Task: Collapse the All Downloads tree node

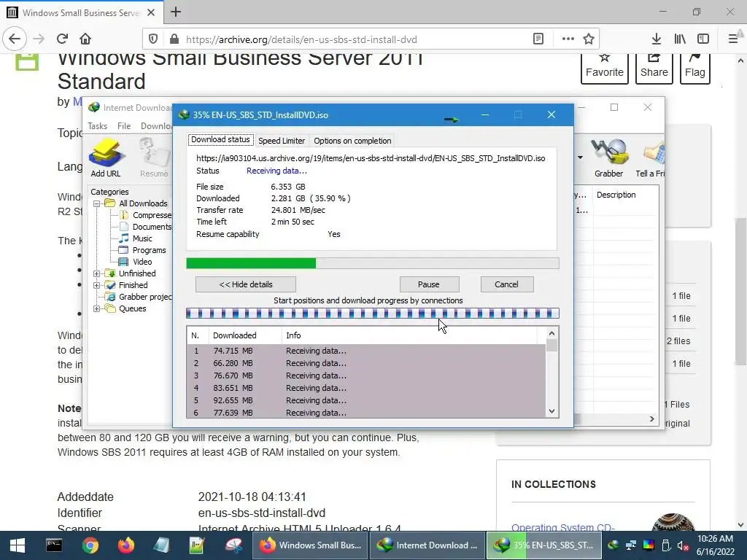Action: click(97, 203)
